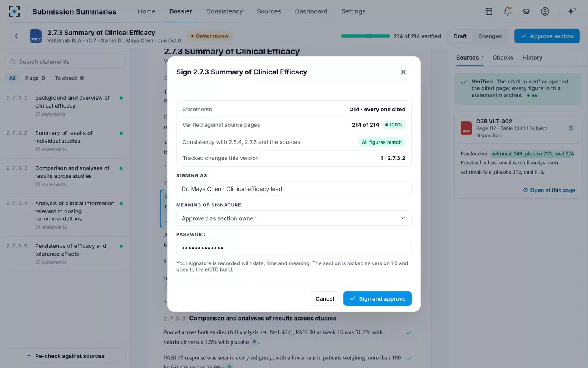The width and height of the screenshot is (588, 368).
Task: Switch to the Checks tab
Action: tap(503, 58)
